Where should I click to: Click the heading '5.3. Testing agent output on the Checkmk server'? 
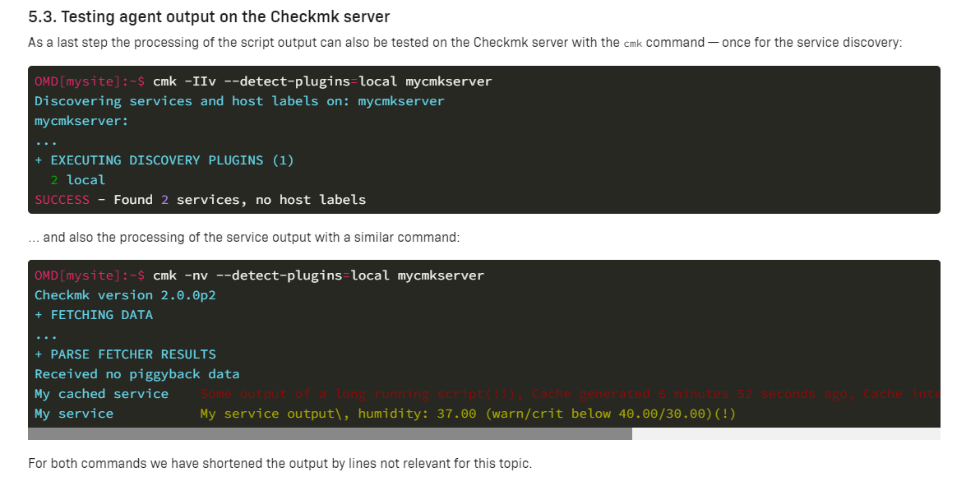(x=210, y=17)
